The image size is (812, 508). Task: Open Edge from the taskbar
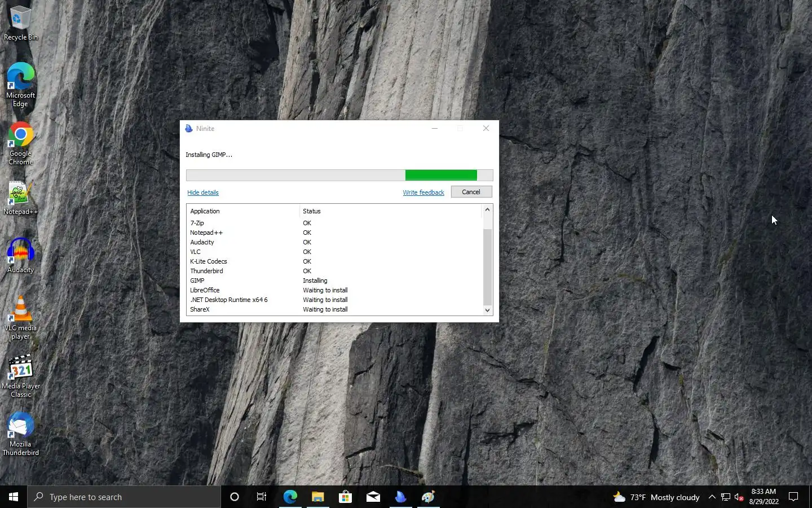tap(290, 497)
